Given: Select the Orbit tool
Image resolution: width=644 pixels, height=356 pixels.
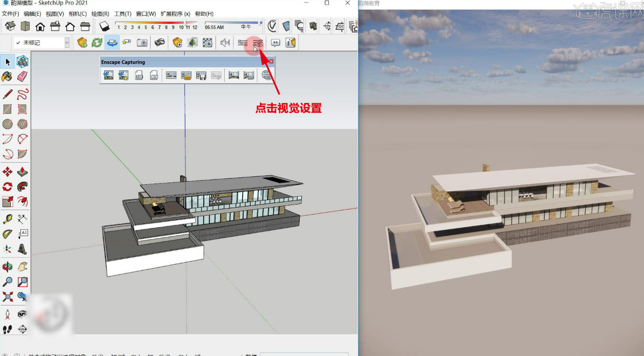Looking at the screenshot, I should coord(8,267).
